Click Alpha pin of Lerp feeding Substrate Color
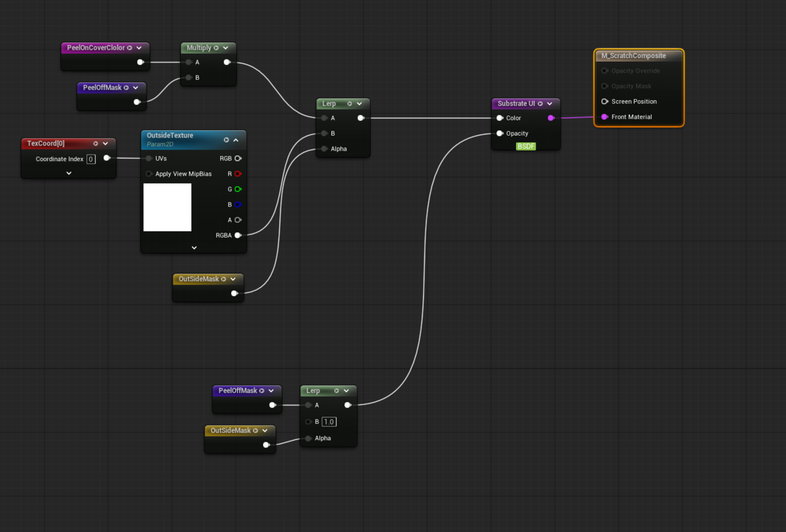Image resolution: width=786 pixels, height=532 pixels. pyautogui.click(x=324, y=149)
